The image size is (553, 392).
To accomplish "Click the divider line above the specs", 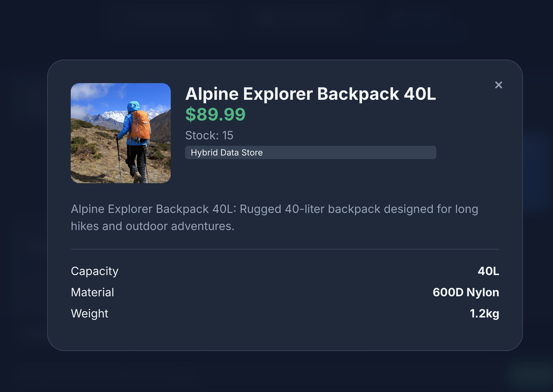I will pos(285,249).
